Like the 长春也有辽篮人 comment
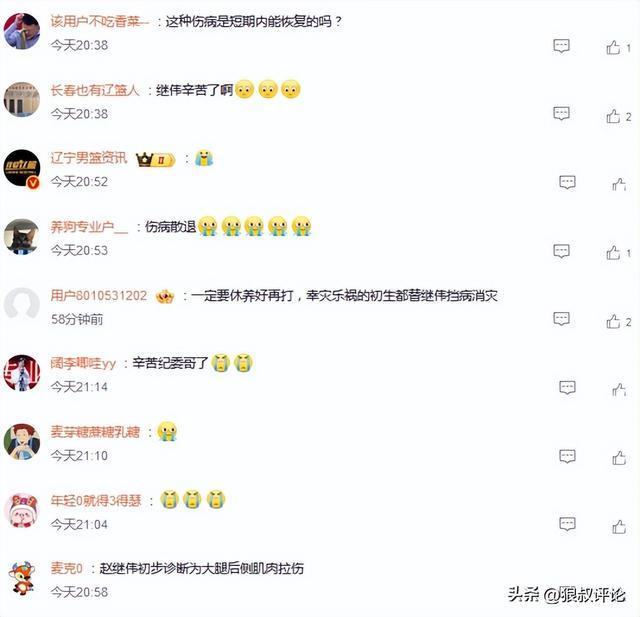The width and height of the screenshot is (640, 617). pos(613,116)
